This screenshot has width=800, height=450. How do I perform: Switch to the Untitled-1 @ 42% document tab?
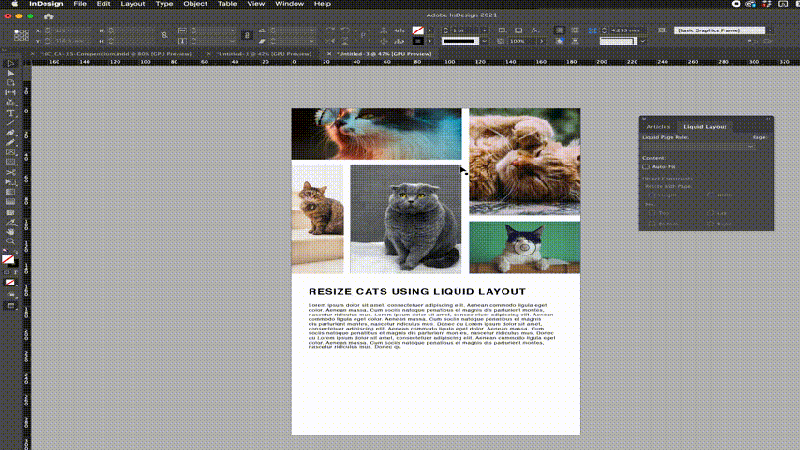[264, 54]
